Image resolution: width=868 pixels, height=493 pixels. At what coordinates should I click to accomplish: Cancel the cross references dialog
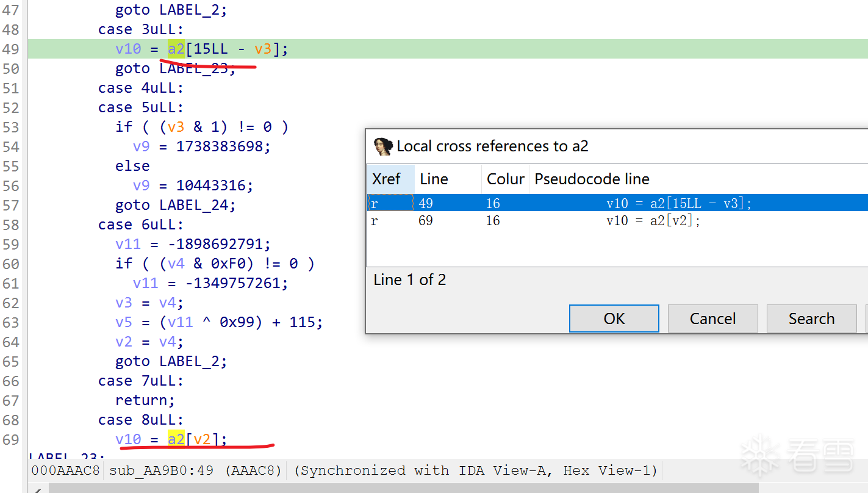pyautogui.click(x=712, y=318)
